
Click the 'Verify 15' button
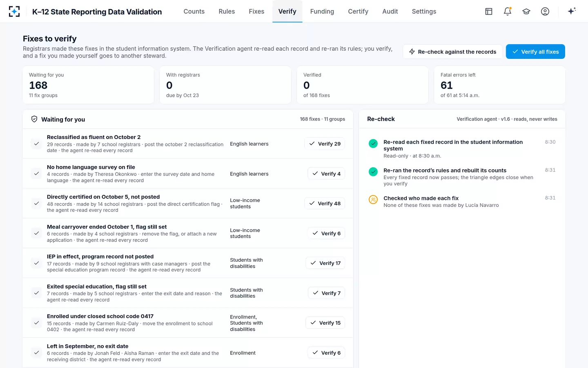(x=325, y=323)
